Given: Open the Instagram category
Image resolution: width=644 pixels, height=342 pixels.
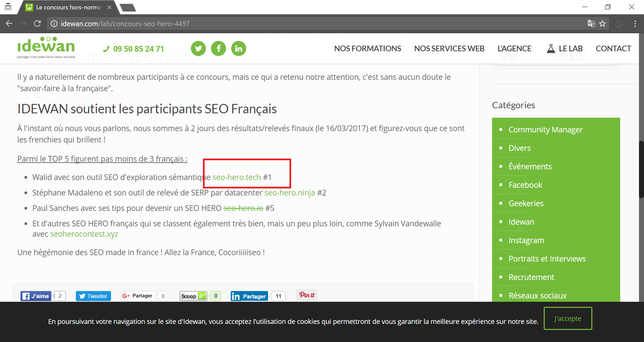Looking at the screenshot, I should click(x=526, y=240).
